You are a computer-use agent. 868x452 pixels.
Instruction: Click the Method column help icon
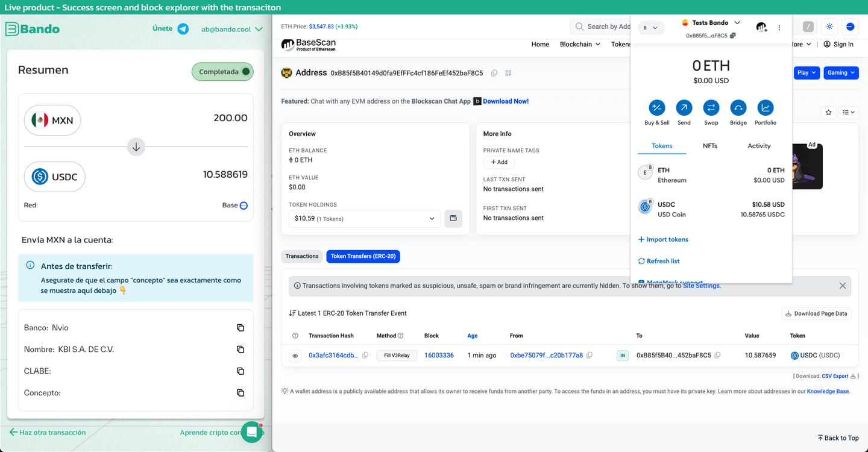pos(400,336)
